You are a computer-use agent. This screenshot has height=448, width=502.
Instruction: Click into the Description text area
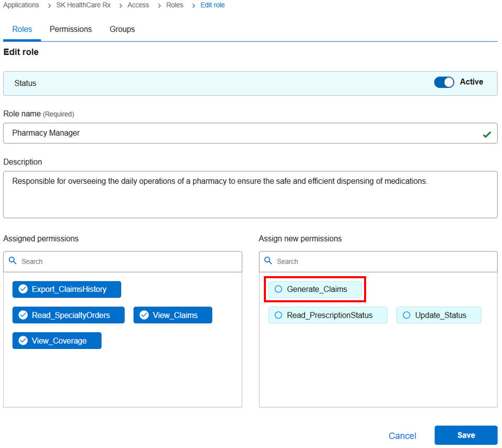pyautogui.click(x=250, y=194)
